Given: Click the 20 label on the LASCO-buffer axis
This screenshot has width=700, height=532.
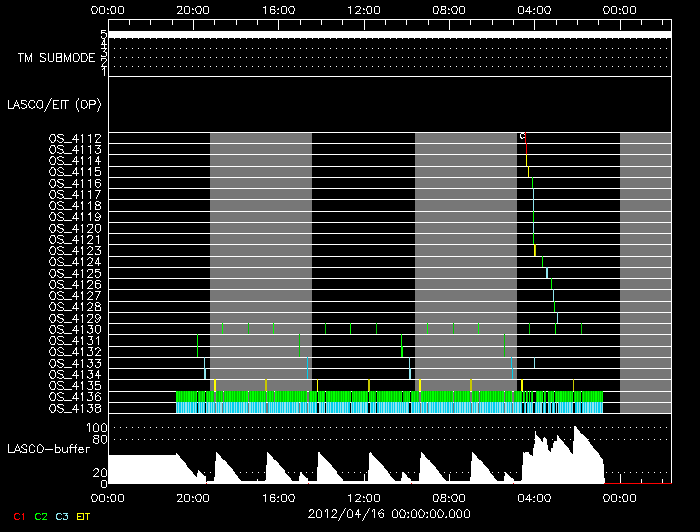Looking at the screenshot, I should coord(100,473).
